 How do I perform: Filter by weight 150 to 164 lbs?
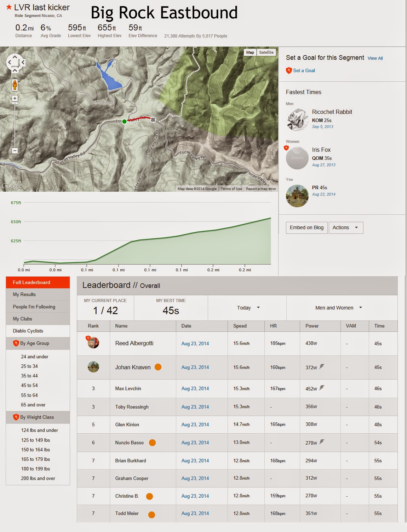pyautogui.click(x=35, y=450)
